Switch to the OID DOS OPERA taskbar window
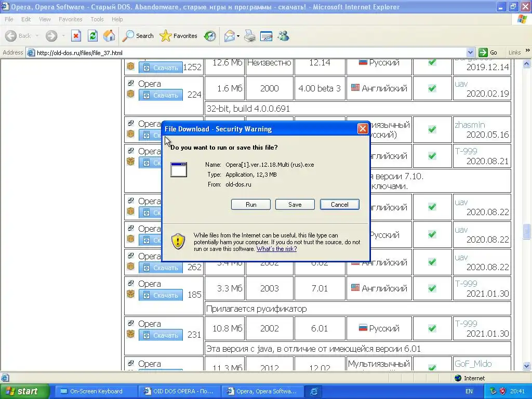 (x=179, y=391)
